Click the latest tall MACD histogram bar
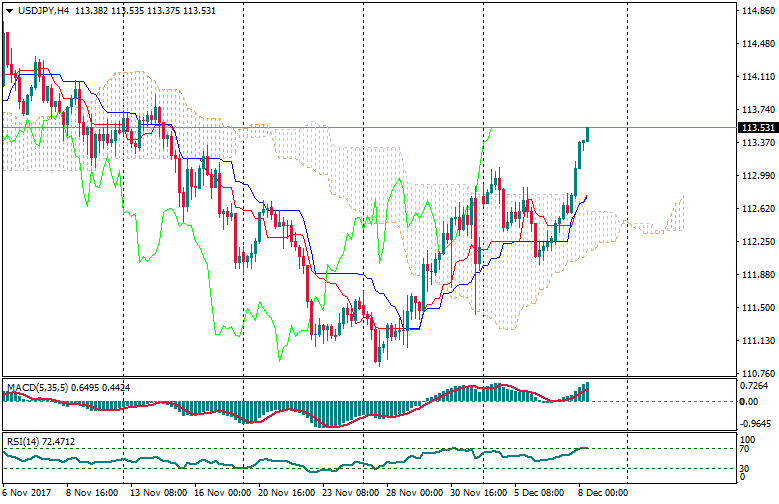Viewport: 779px width, 504px height. pyautogui.click(x=587, y=391)
